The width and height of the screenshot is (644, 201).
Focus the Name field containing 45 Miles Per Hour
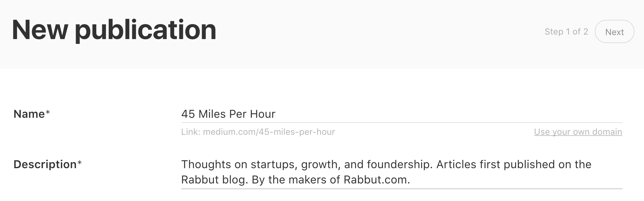point(402,114)
